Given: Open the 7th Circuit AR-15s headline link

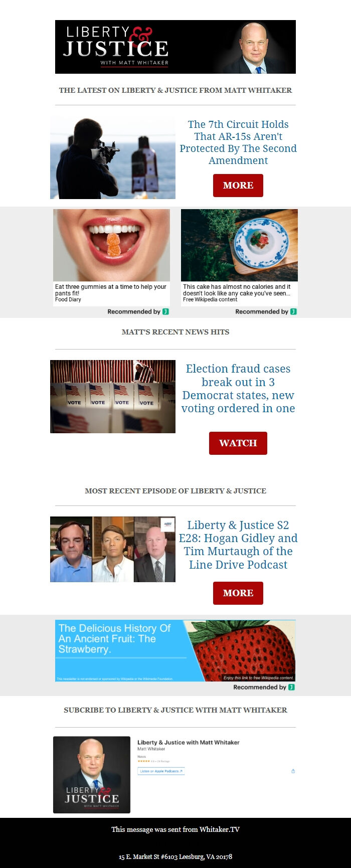Looking at the screenshot, I should 238,142.
